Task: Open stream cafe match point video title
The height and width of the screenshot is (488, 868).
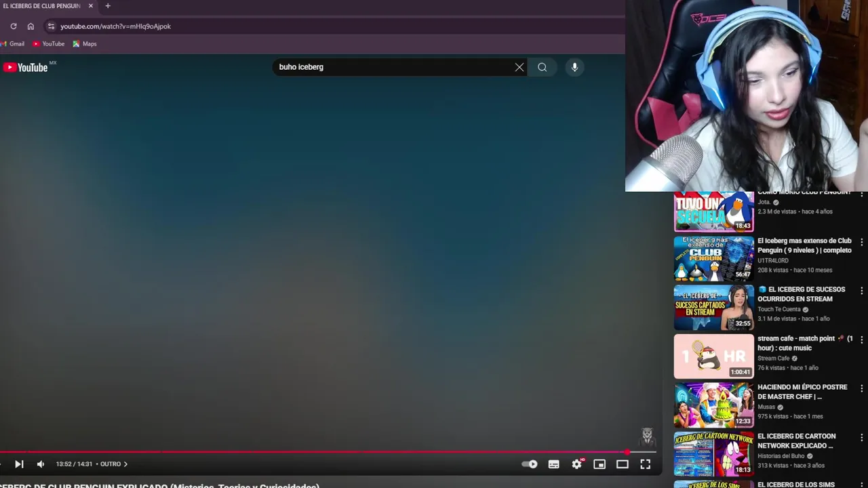Action: pyautogui.click(x=805, y=343)
